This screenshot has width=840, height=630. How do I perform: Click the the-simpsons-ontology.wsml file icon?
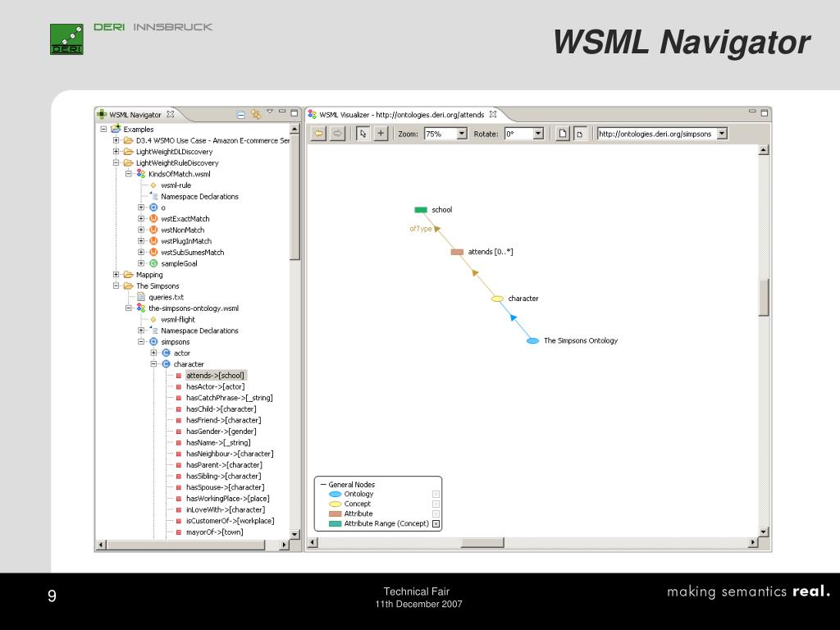[x=141, y=308]
